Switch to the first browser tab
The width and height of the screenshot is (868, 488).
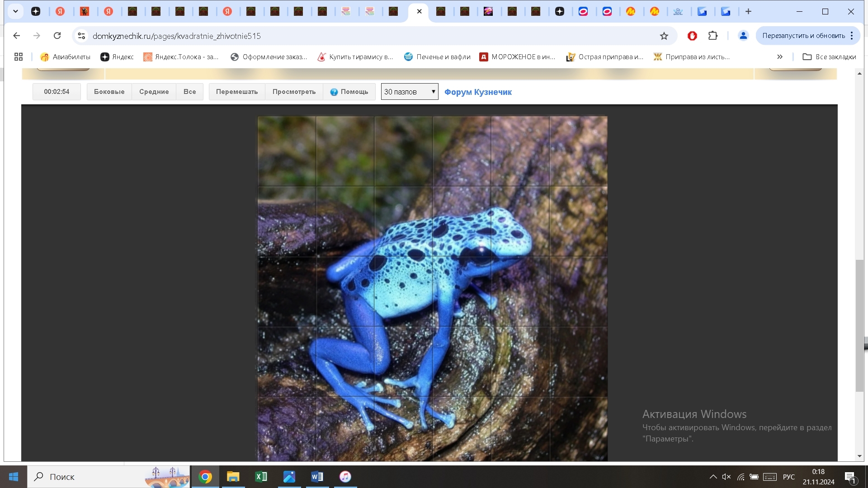click(x=36, y=11)
